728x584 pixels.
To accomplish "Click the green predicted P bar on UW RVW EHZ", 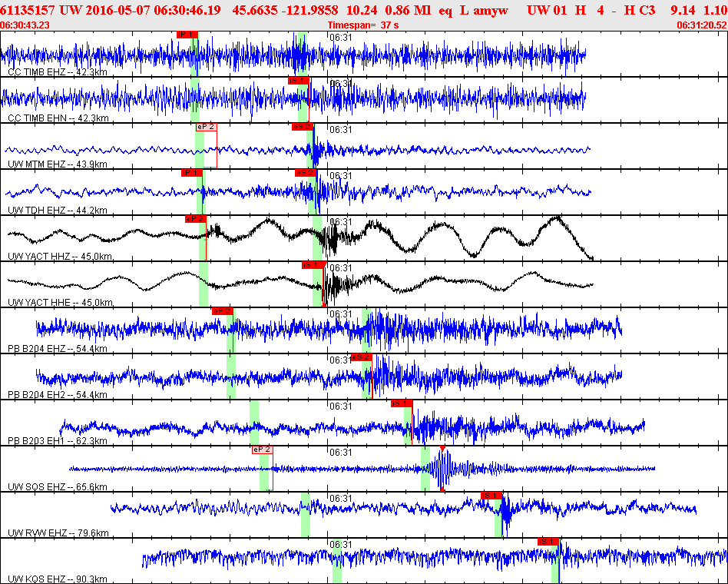I will (x=306, y=515).
